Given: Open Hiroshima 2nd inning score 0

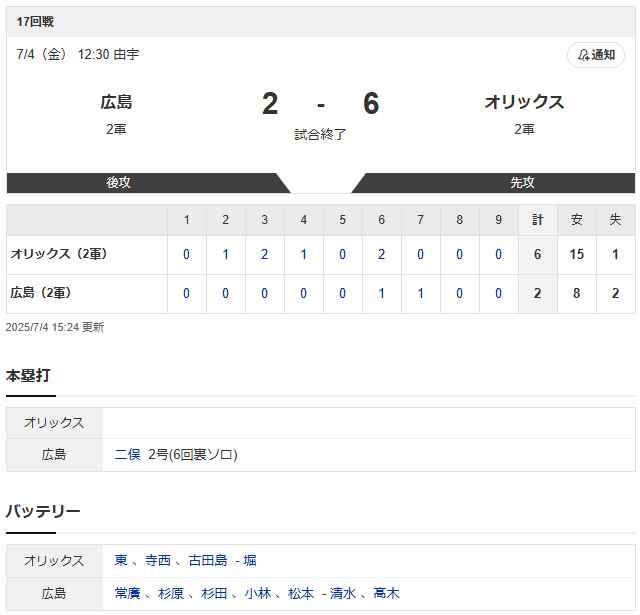Looking at the screenshot, I should point(225,293).
